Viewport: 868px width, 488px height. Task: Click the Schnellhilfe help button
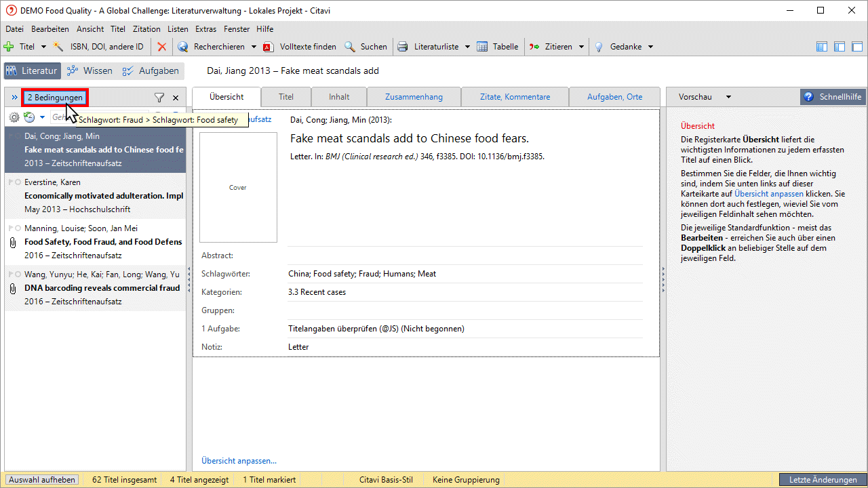click(x=833, y=97)
